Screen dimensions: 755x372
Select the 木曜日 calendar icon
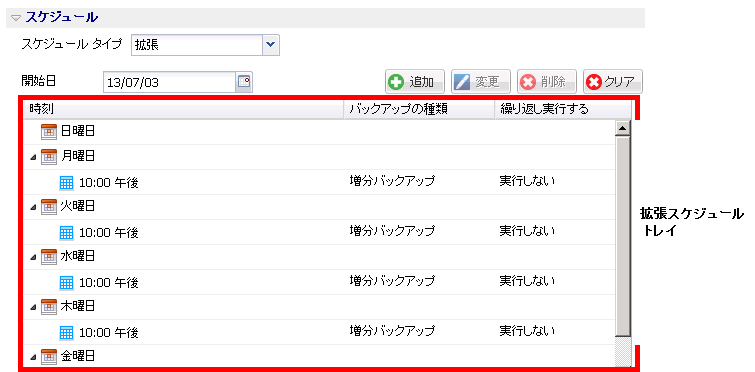(x=49, y=306)
